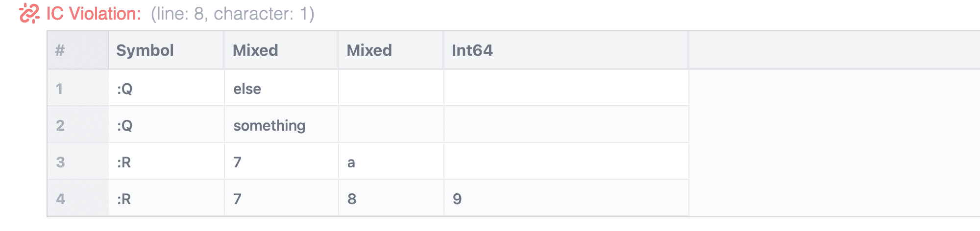The image size is (980, 231).
Task: Click the 'else' cell
Action: (x=247, y=89)
